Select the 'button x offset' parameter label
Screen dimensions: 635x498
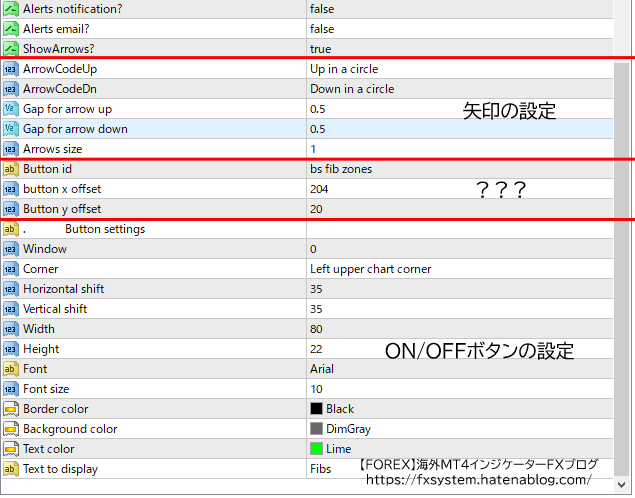pyautogui.click(x=62, y=189)
